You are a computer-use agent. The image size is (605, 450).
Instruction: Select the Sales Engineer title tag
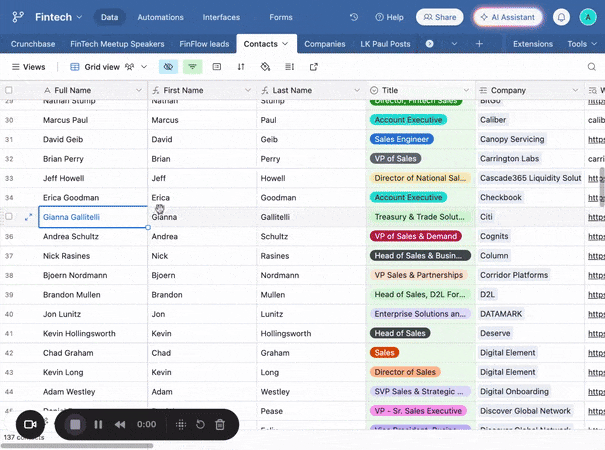click(x=401, y=139)
